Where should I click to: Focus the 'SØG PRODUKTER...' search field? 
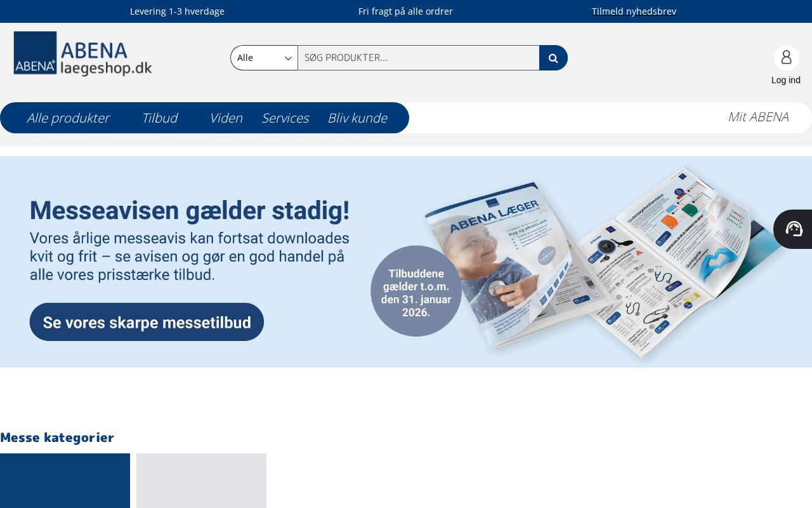tap(419, 58)
